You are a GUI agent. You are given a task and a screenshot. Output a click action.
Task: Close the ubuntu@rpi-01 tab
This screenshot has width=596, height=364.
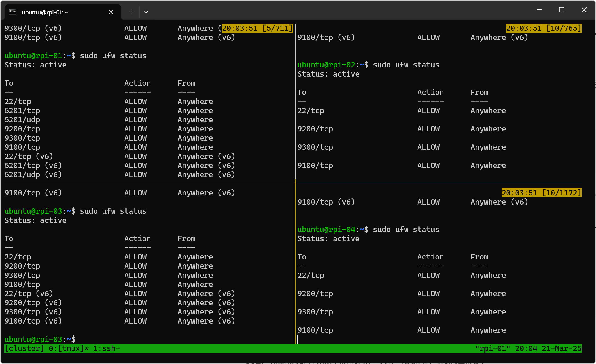[111, 12]
